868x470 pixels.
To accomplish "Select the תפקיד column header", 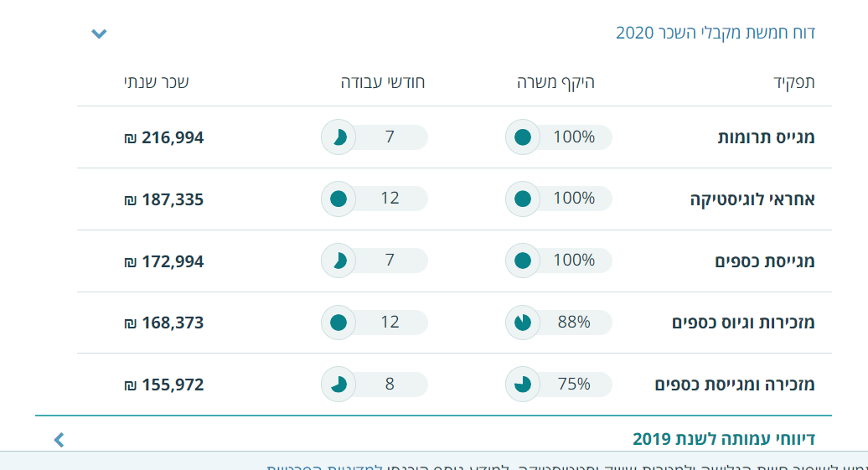I will click(793, 82).
